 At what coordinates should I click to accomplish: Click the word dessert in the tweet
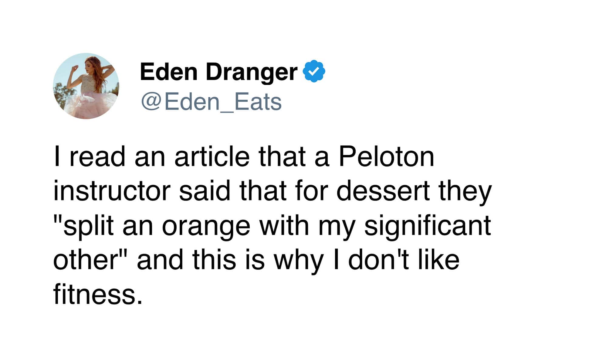click(383, 191)
